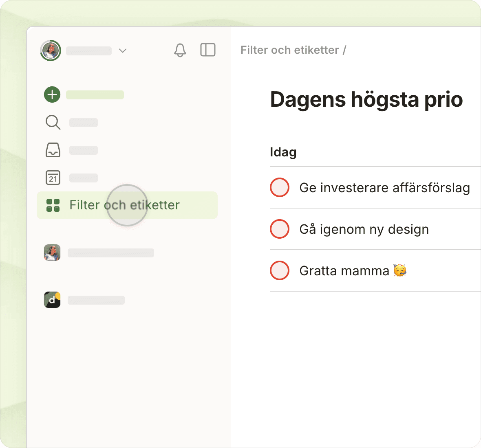Open search via magnifying glass icon
The image size is (481, 448).
[x=53, y=122]
